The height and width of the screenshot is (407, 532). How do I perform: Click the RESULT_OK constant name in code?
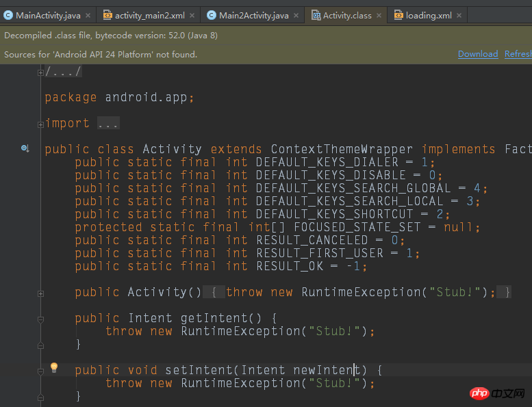pyautogui.click(x=294, y=266)
